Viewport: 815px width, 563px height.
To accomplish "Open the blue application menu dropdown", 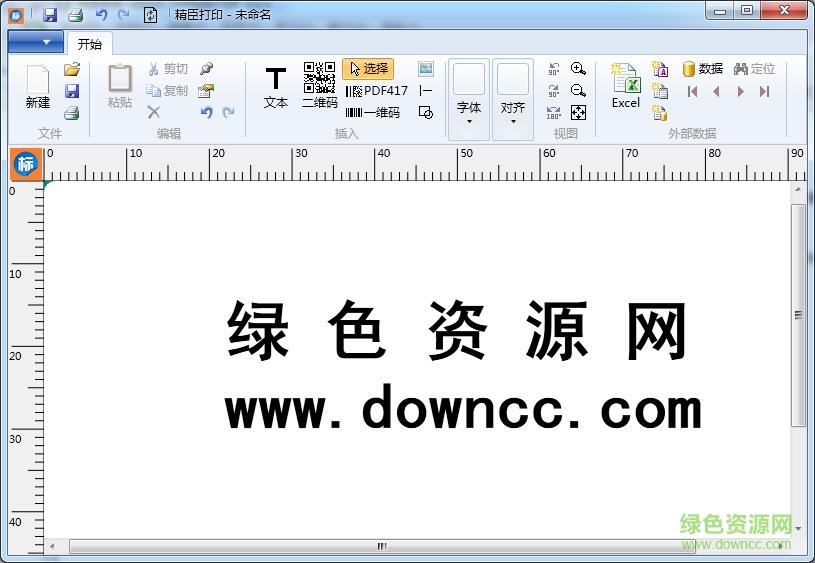I will point(36,42).
